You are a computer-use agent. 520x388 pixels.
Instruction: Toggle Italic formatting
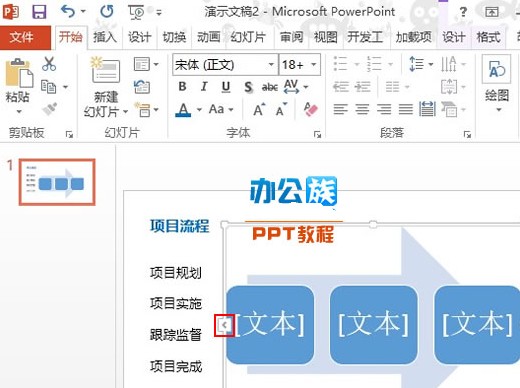204,87
